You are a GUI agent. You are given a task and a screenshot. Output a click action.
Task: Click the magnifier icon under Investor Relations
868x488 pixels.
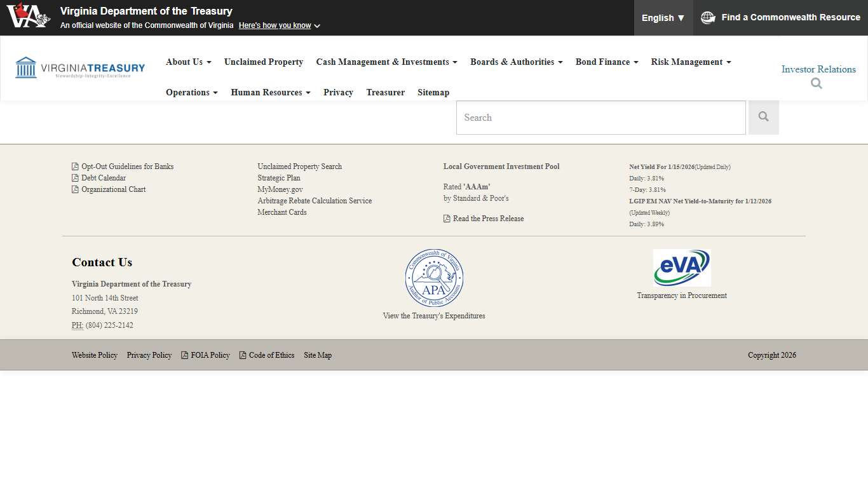817,84
